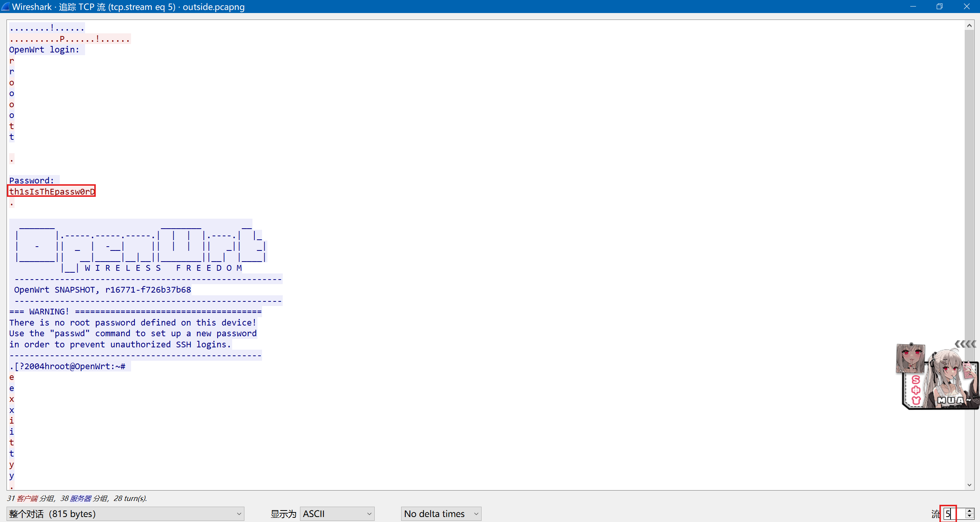Viewport: 980px width, 522px height.
Task: Click scrollbar down arrow at bottom right
Action: click(969, 485)
